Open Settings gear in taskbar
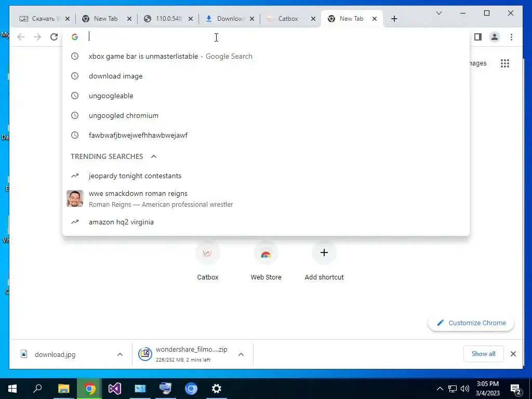Viewport: 532px width, 399px height. [217, 389]
